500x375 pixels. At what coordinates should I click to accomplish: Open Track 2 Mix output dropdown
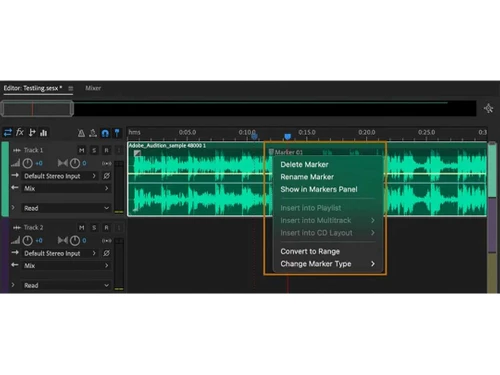[66, 266]
